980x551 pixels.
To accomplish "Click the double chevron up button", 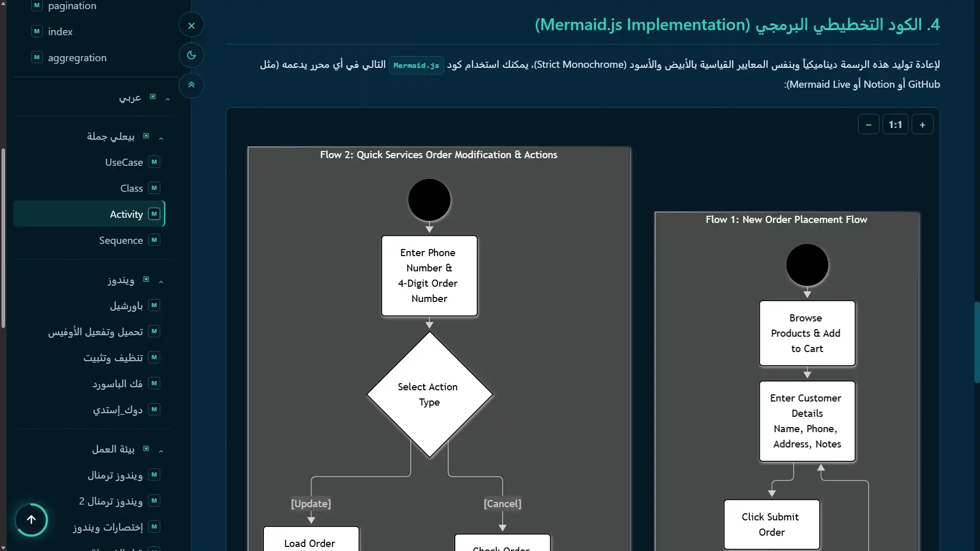I will 191,85.
